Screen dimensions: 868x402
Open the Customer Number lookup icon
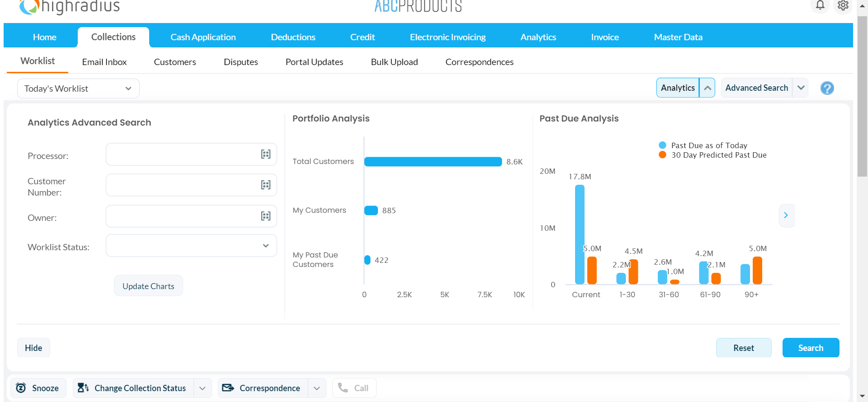click(x=266, y=185)
